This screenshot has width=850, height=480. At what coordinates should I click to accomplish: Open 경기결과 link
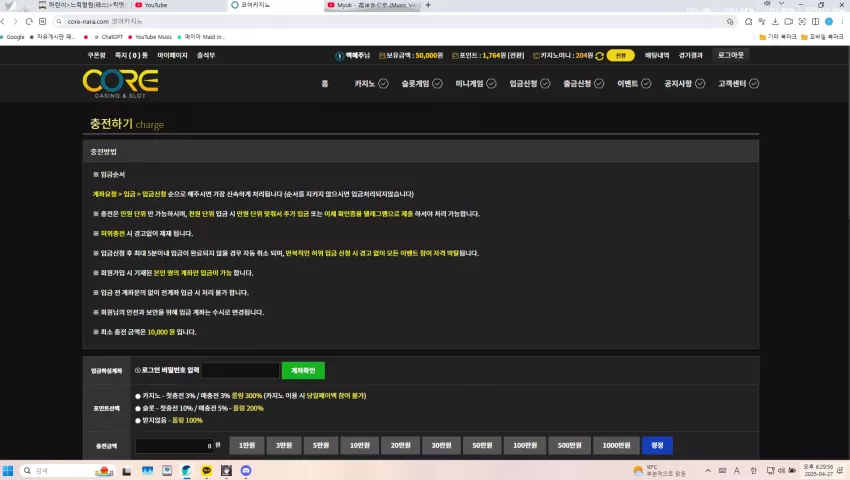point(690,55)
